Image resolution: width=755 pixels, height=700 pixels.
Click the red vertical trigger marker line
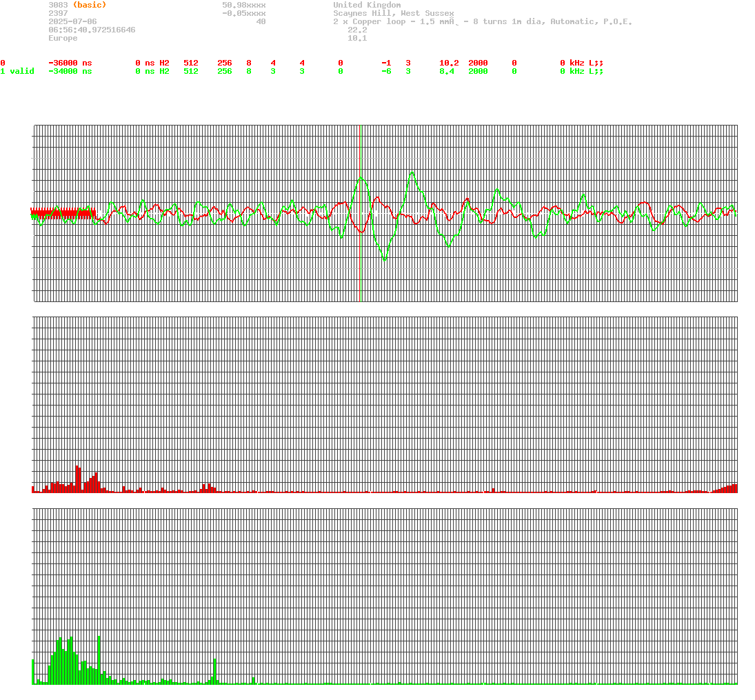coord(360,213)
